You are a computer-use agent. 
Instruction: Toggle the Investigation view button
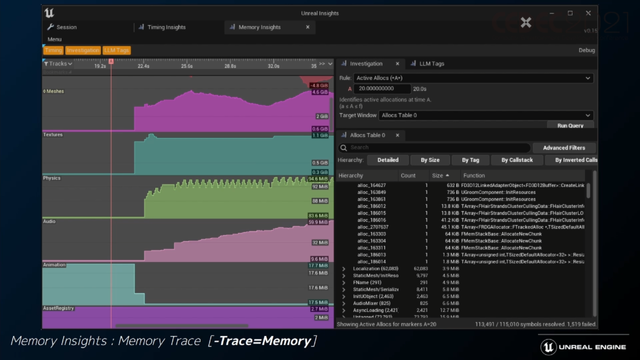pos(83,50)
